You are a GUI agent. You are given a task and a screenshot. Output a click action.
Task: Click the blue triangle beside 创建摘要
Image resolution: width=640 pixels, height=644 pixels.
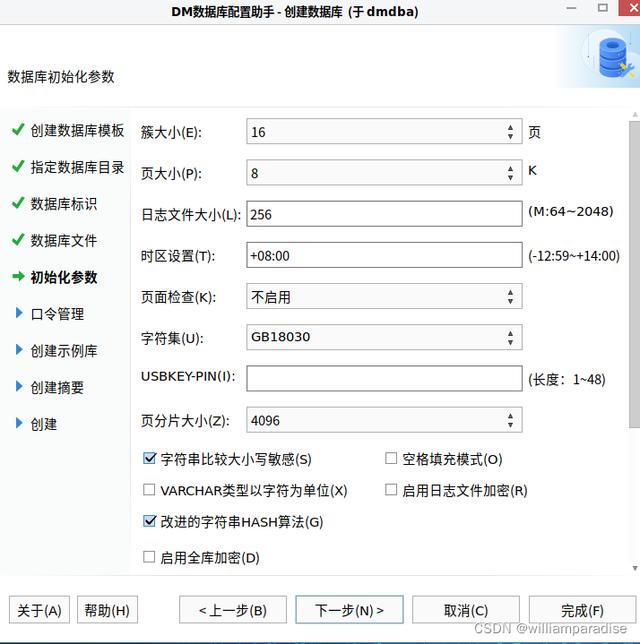point(19,386)
